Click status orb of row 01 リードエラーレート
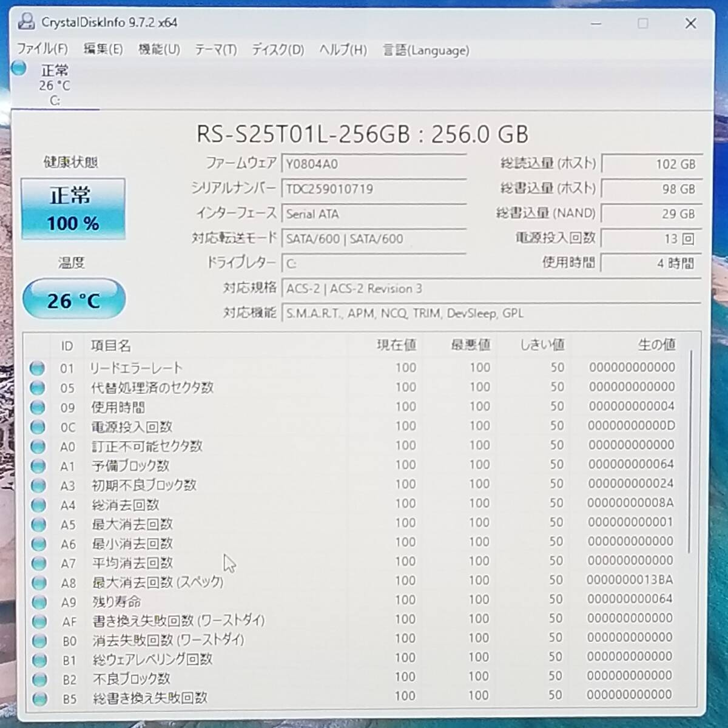 pyautogui.click(x=38, y=368)
